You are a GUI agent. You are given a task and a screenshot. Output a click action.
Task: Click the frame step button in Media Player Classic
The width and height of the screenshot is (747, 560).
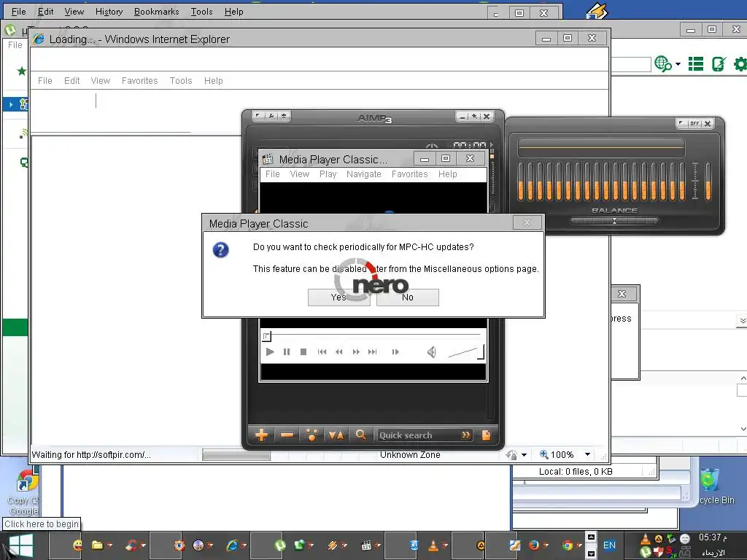(x=395, y=352)
